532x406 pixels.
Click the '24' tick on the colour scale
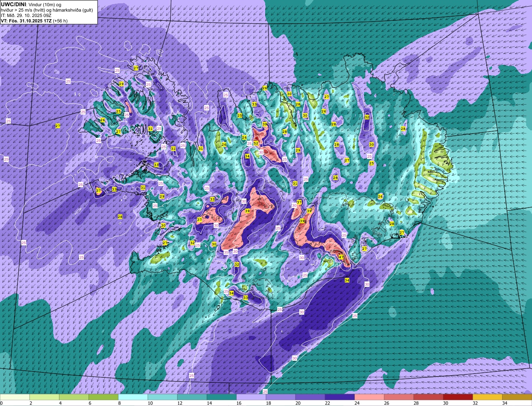coord(356,403)
